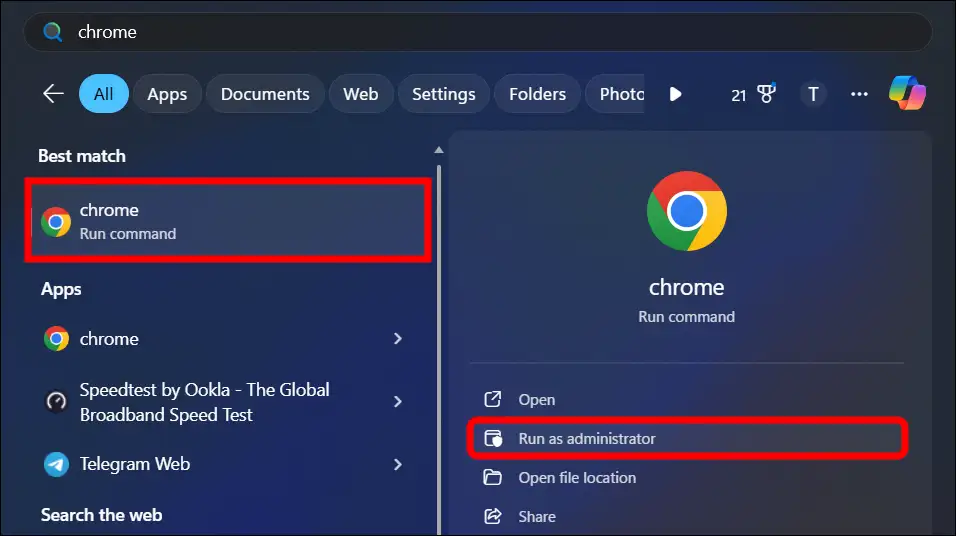
Task: Expand the chrome app chevron
Action: tap(398, 338)
